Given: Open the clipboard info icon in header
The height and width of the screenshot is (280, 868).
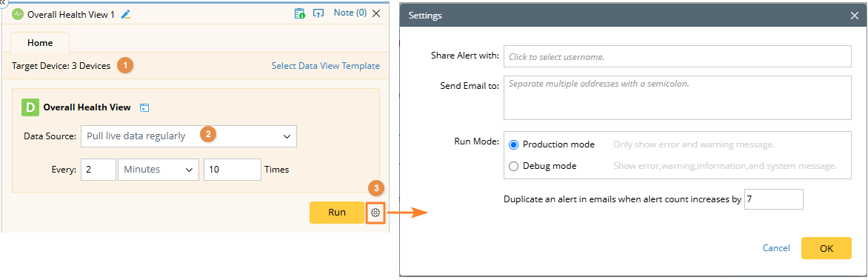Looking at the screenshot, I should 299,13.
